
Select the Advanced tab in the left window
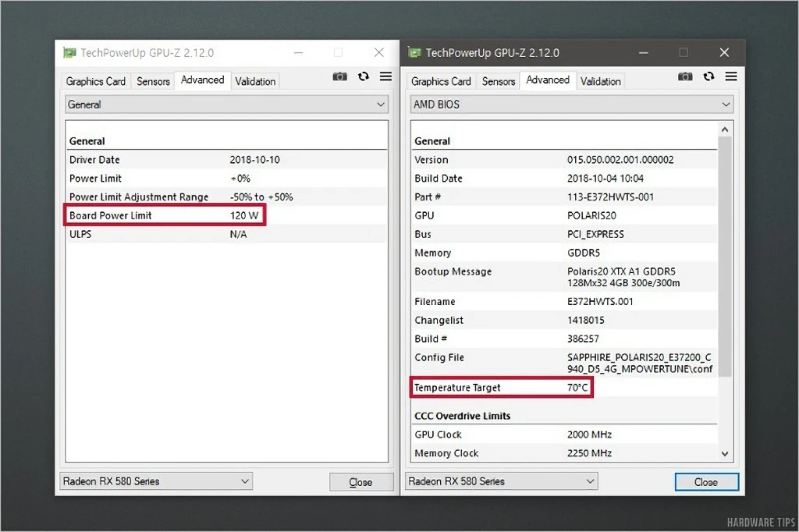point(202,80)
